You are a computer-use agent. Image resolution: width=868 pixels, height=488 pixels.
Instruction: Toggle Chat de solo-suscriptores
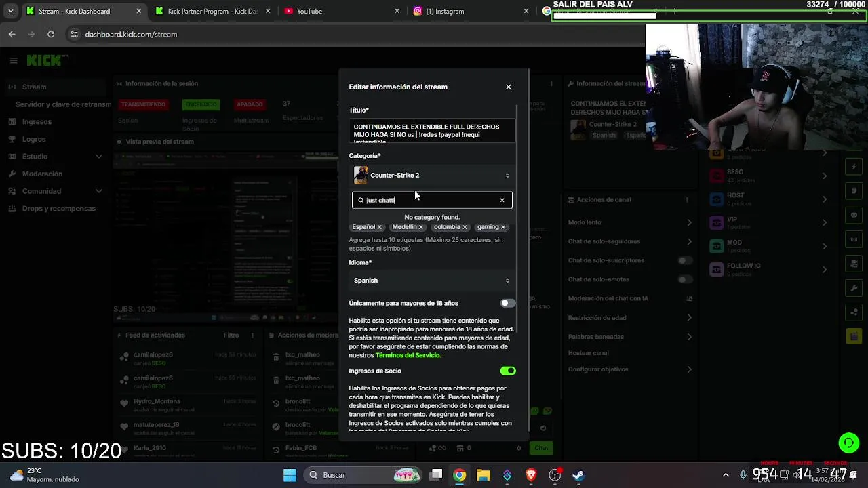point(686,260)
